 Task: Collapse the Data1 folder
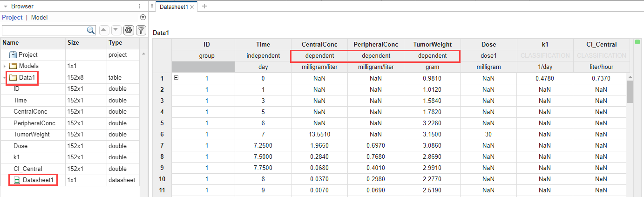(x=5, y=77)
